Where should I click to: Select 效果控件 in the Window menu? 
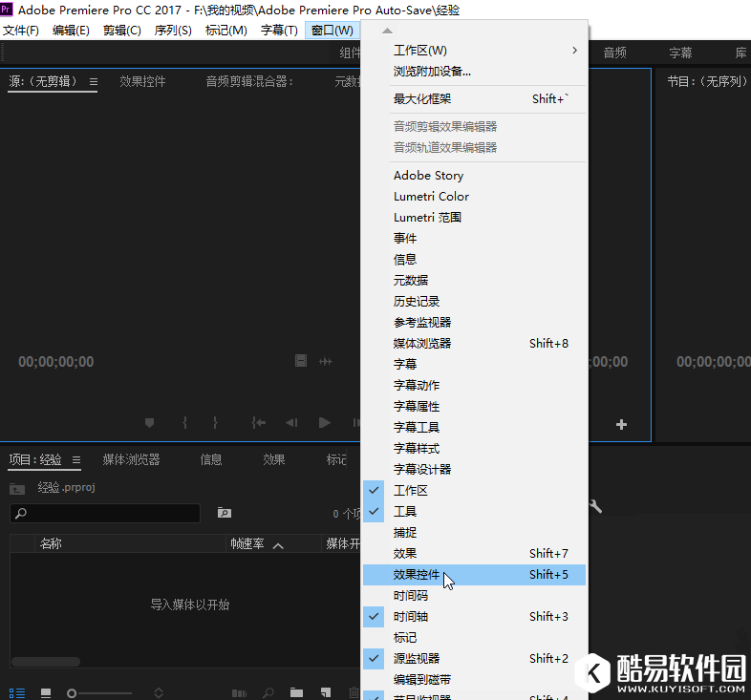point(474,575)
